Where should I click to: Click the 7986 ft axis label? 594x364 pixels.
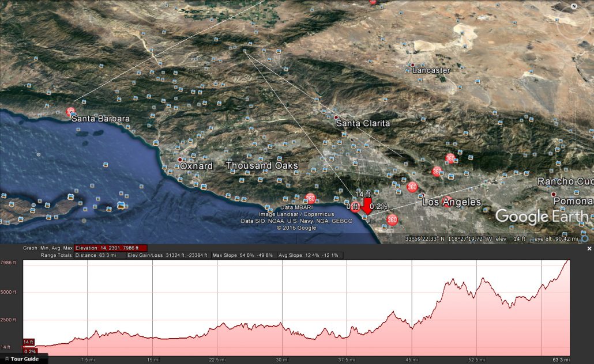pos(8,263)
